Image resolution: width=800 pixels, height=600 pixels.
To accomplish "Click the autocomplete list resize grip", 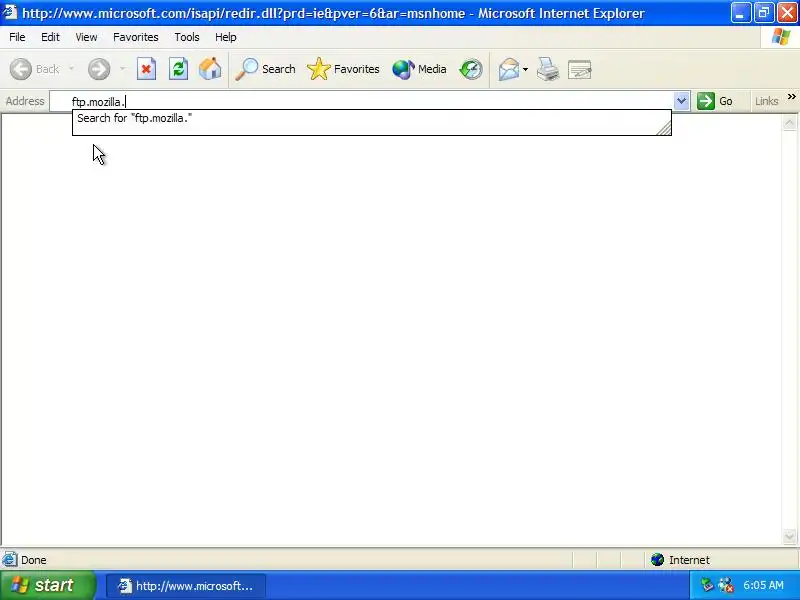I will 664,129.
